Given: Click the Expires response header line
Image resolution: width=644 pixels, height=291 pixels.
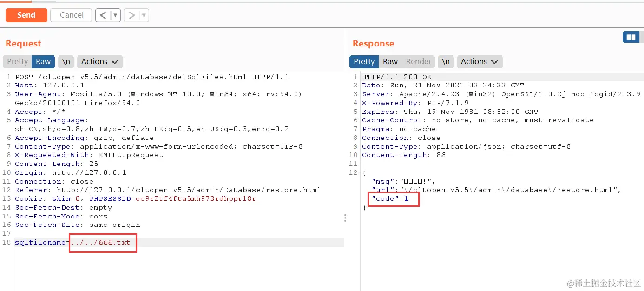Looking at the screenshot, I should pyautogui.click(x=450, y=112).
